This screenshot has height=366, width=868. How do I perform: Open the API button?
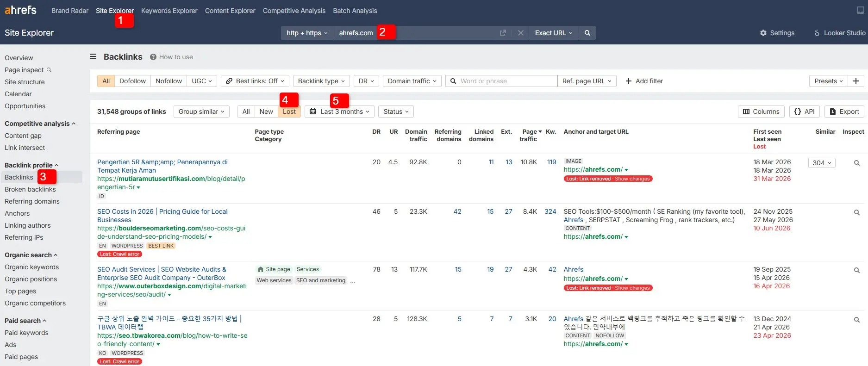point(805,112)
